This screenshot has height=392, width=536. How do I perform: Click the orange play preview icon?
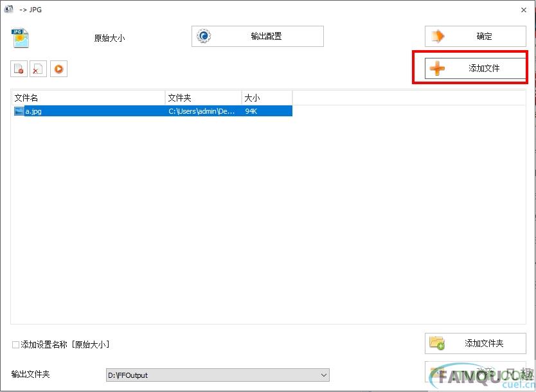tap(58, 69)
